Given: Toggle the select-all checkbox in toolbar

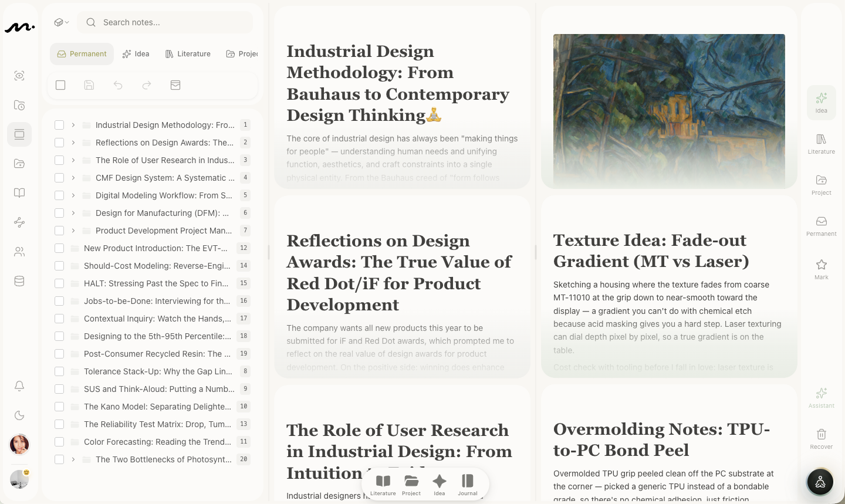Looking at the screenshot, I should (60, 85).
